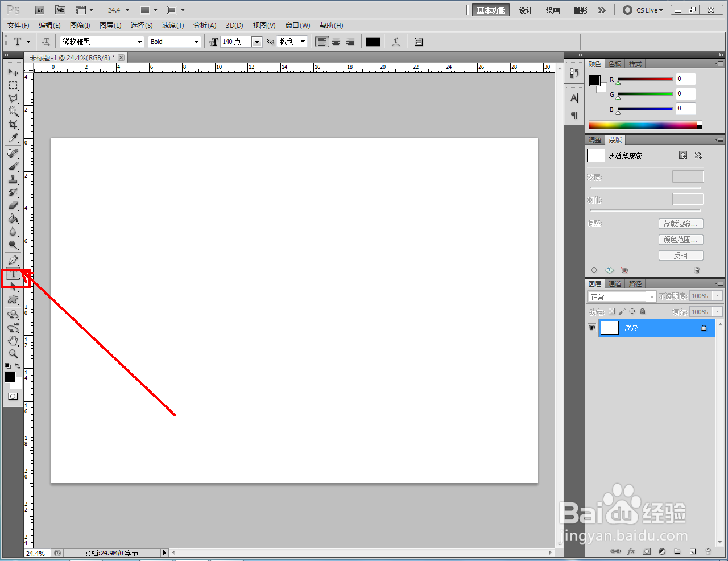Select the History Brush tool

(x=13, y=192)
